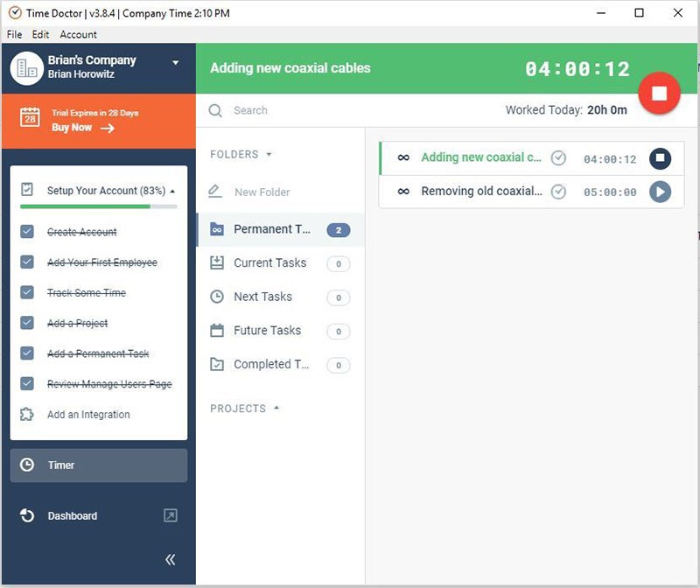This screenshot has height=588, width=700.
Task: Open the Brian's Company dropdown arrow
Action: (176, 62)
